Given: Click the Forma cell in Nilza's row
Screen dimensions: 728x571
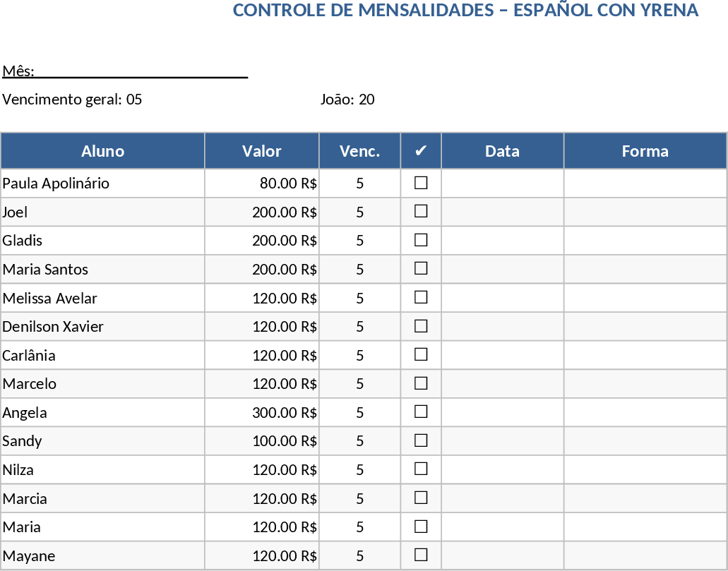Looking at the screenshot, I should point(645,469).
